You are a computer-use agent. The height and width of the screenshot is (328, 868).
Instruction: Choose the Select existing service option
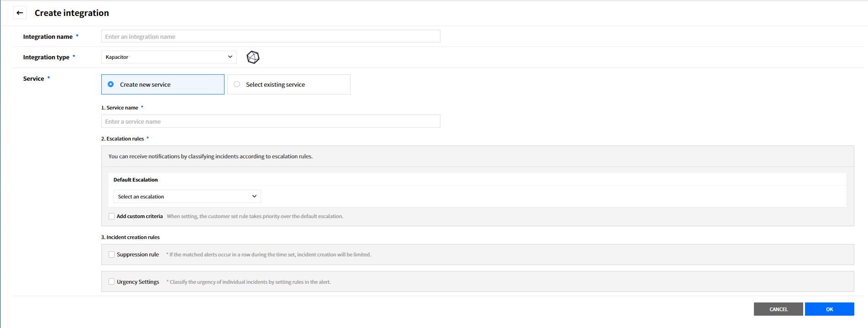coord(237,84)
